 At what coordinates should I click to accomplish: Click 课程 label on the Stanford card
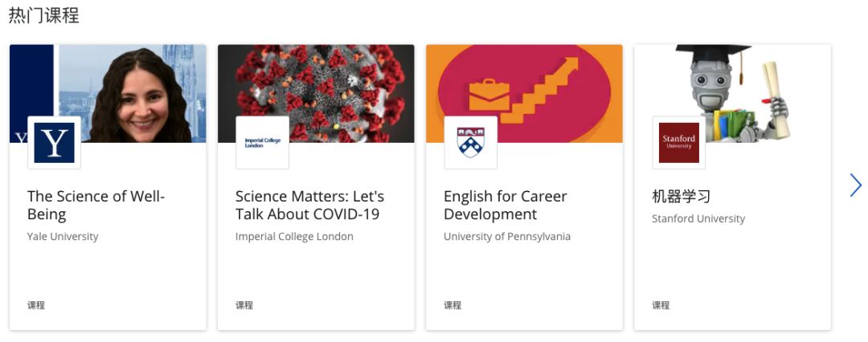(x=661, y=306)
